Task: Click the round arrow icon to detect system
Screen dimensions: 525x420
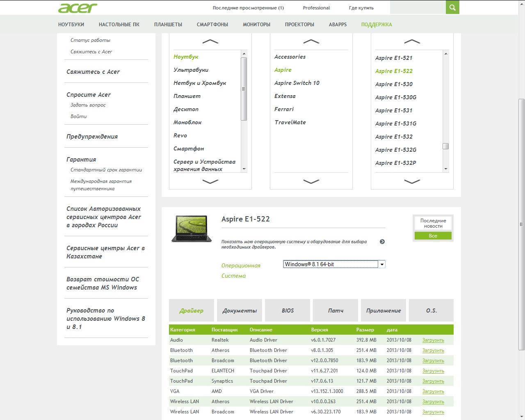Action: click(382, 242)
